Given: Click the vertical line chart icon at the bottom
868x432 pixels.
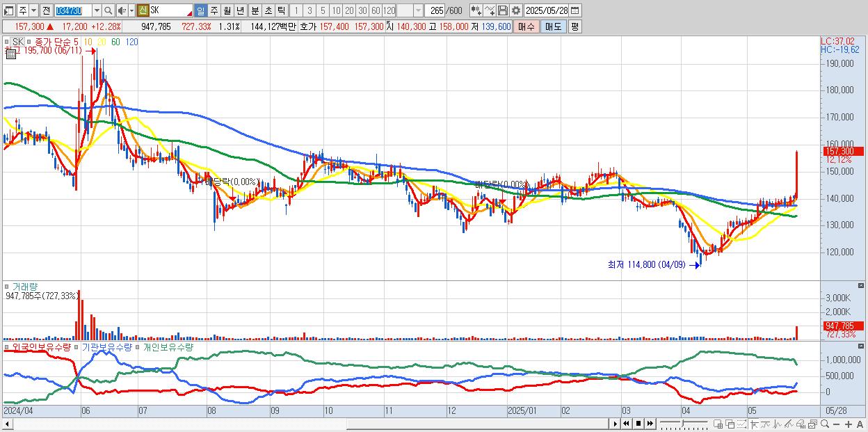Looking at the screenshot, I should [778, 424].
